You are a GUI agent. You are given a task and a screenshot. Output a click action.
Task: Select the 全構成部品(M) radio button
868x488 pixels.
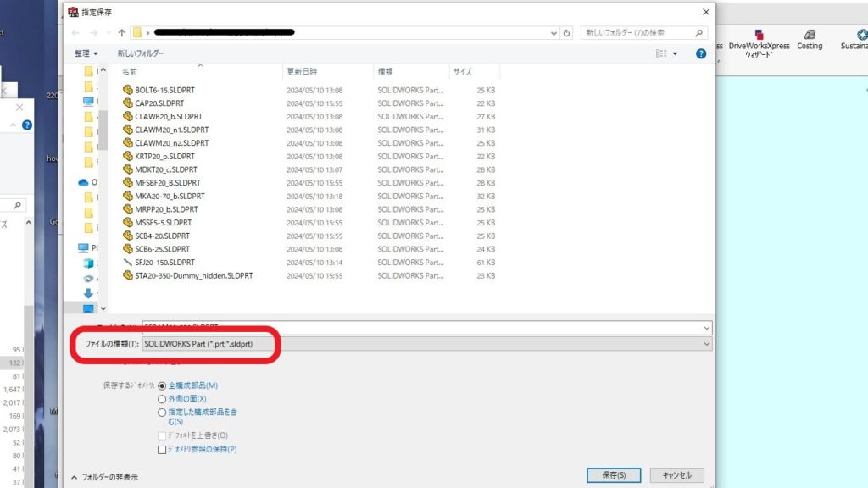click(x=162, y=385)
